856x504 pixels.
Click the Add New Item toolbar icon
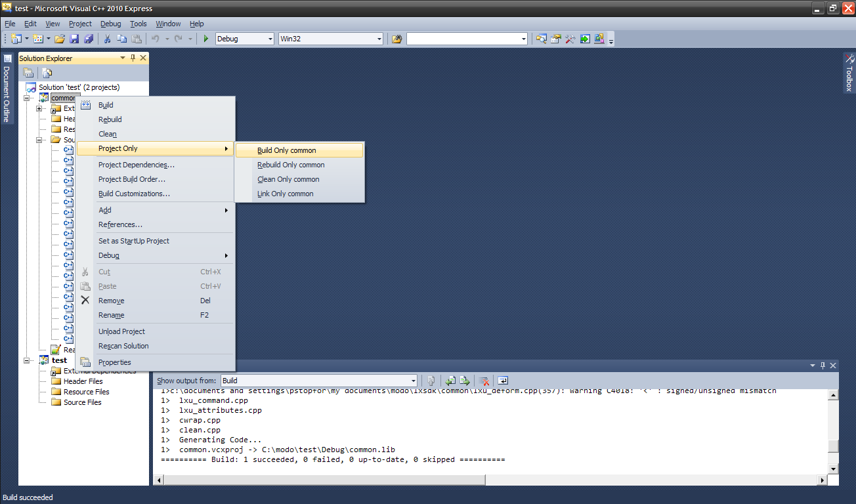click(38, 39)
